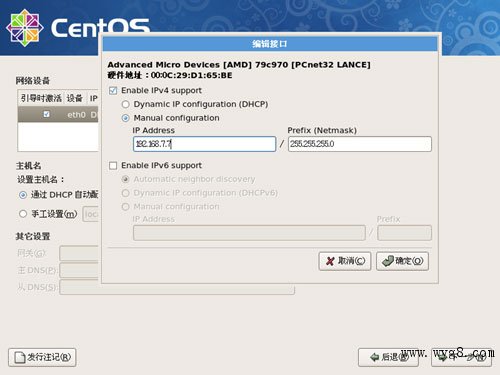This screenshot has width=500, height=375.
Task: Toggle eth0 activate on boot checkbox
Action: tap(46, 114)
